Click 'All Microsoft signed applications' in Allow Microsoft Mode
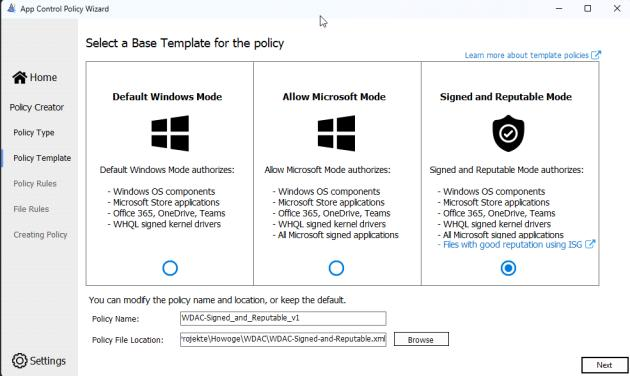This screenshot has width=630, height=376. pos(338,235)
